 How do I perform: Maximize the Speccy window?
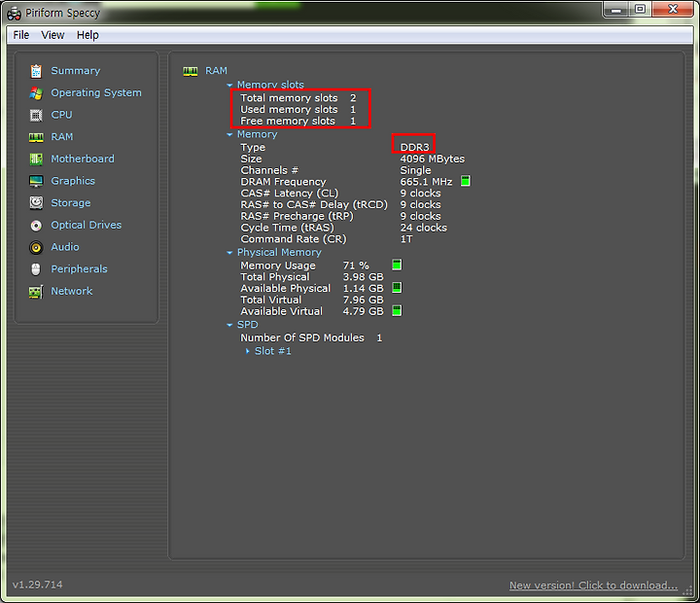tap(640, 10)
